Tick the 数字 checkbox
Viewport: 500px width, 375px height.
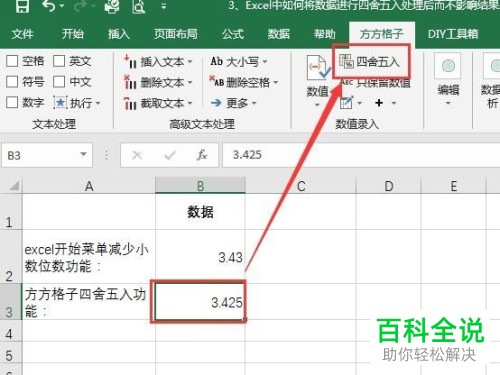coord(12,102)
